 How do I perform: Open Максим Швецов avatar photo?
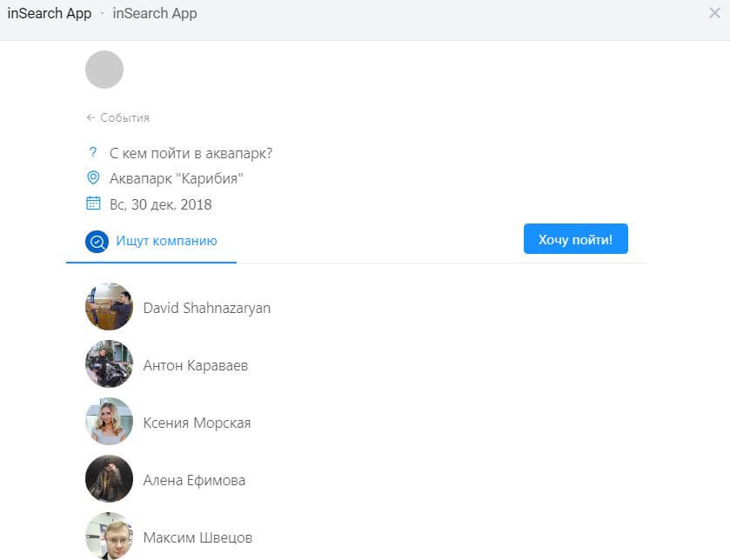coord(109,536)
